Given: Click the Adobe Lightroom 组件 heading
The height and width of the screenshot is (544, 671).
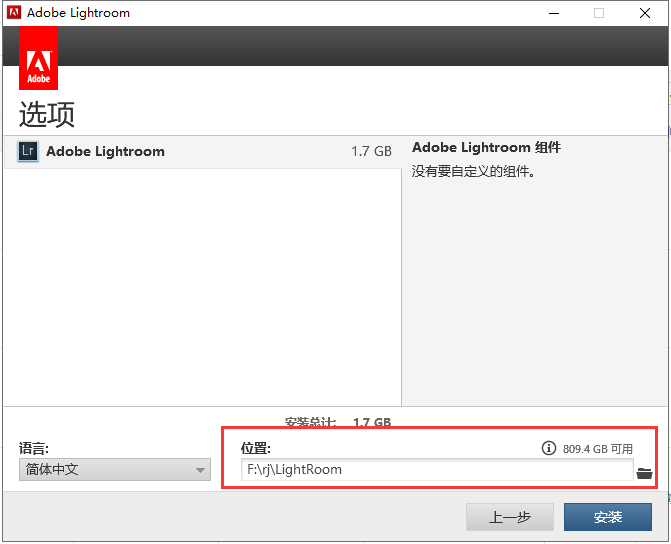Looking at the screenshot, I should point(486,147).
